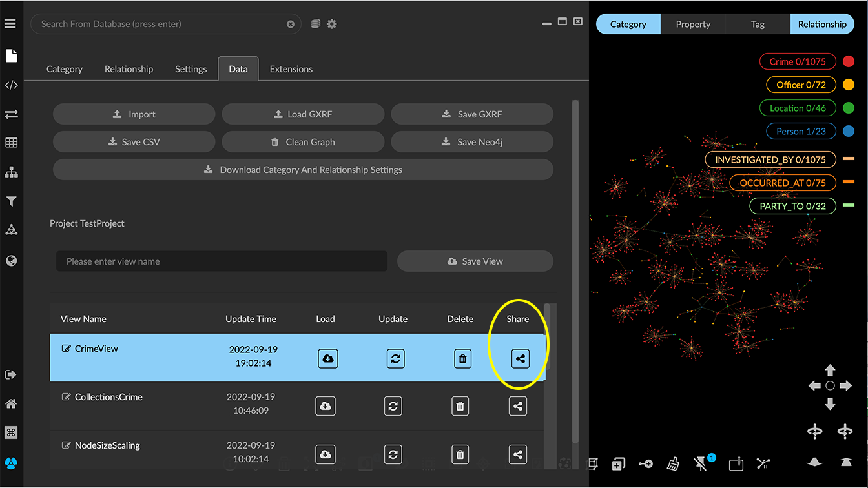Click the blue Person color dot
This screenshot has height=488, width=868.
pyautogui.click(x=849, y=132)
